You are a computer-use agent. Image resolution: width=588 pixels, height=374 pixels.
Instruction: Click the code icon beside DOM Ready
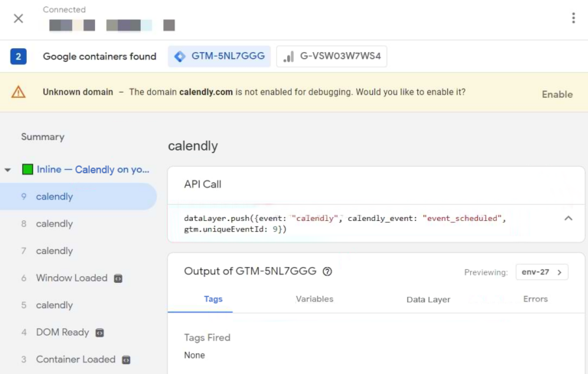click(x=100, y=333)
